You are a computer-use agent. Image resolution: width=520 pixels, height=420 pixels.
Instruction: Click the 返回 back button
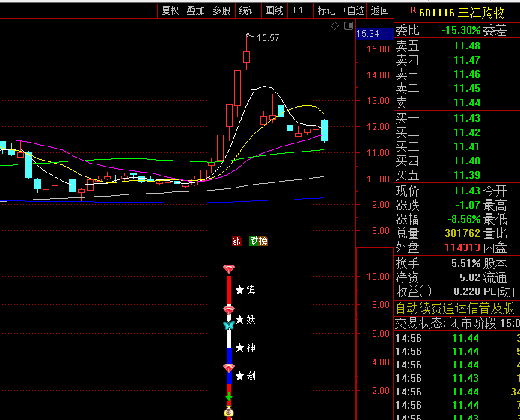380,11
